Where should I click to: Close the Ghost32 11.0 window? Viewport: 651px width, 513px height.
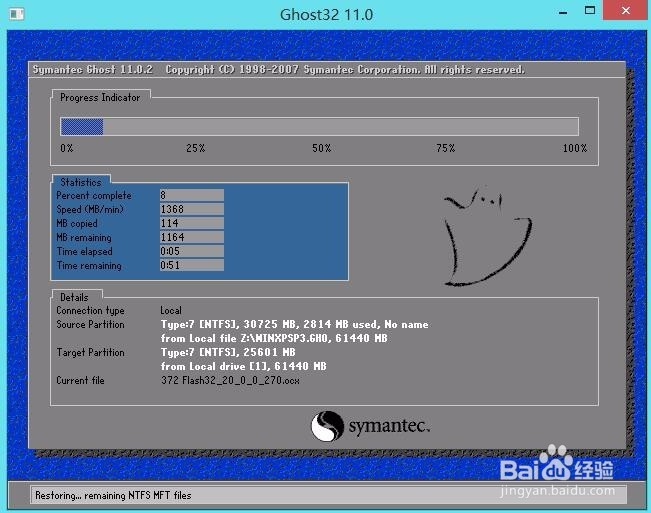point(626,10)
